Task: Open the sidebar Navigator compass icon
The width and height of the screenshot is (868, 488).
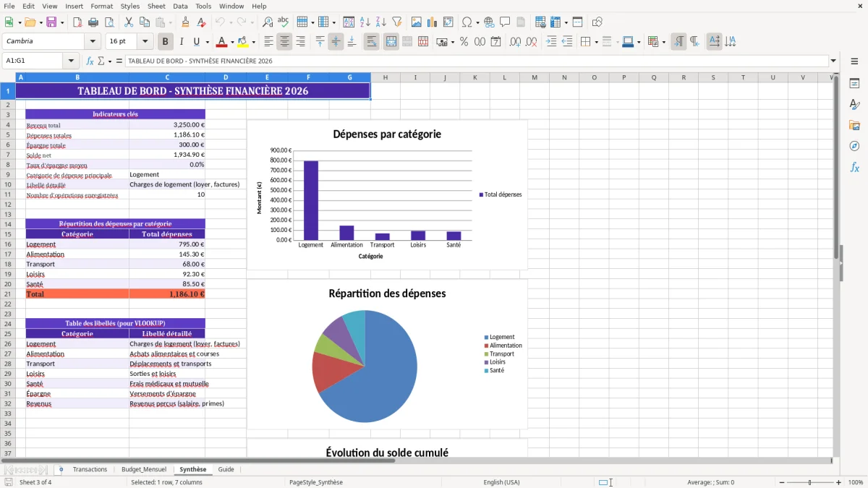Action: click(x=854, y=147)
